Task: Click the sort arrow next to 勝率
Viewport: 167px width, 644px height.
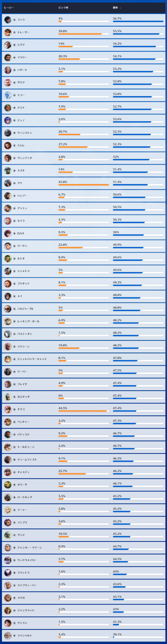Action: 120,8
